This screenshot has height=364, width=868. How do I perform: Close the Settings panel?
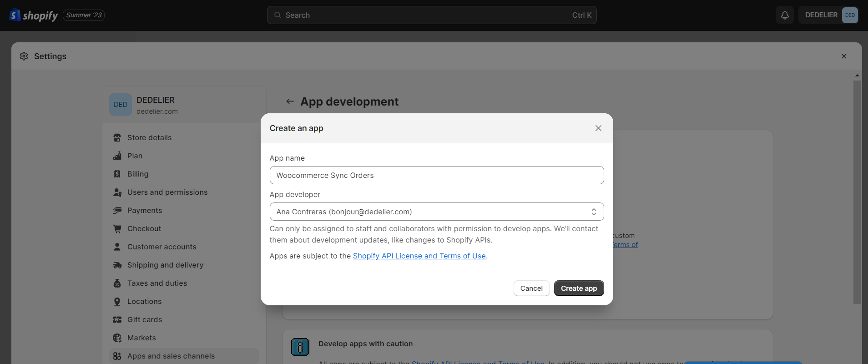844,56
